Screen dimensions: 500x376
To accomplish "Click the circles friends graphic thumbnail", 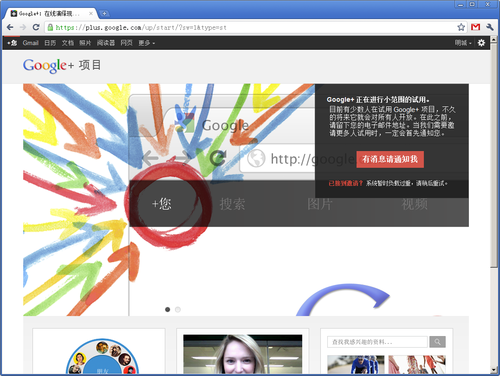I will tap(102, 356).
